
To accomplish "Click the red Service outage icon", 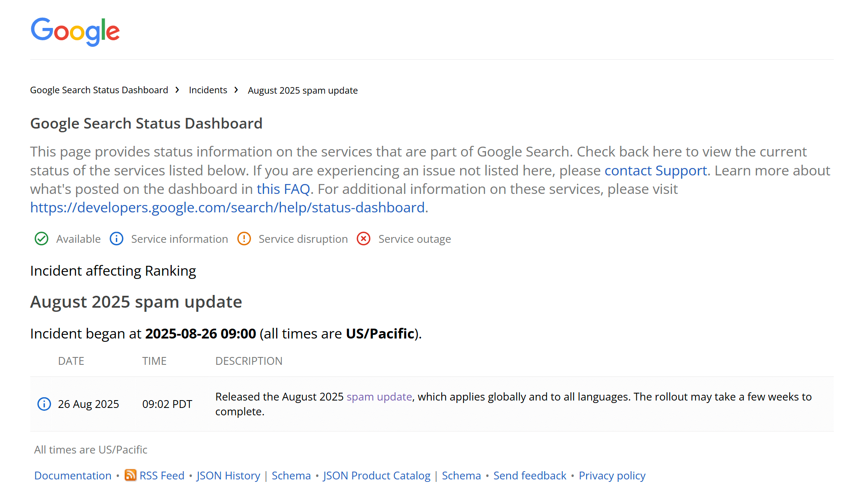I will (363, 239).
